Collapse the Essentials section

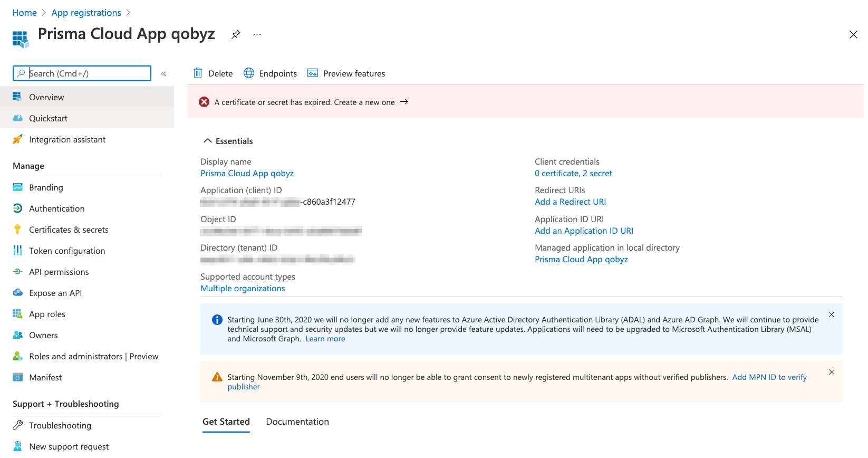point(208,141)
